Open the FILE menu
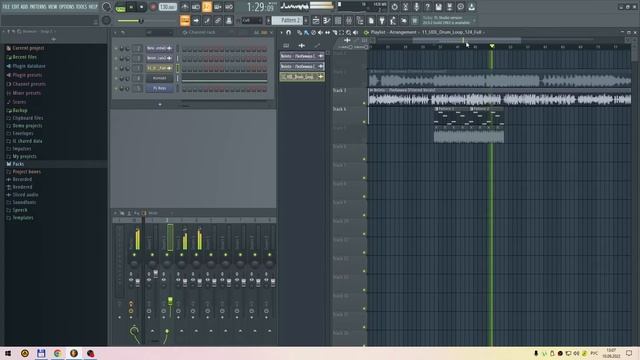 (x=6, y=7)
